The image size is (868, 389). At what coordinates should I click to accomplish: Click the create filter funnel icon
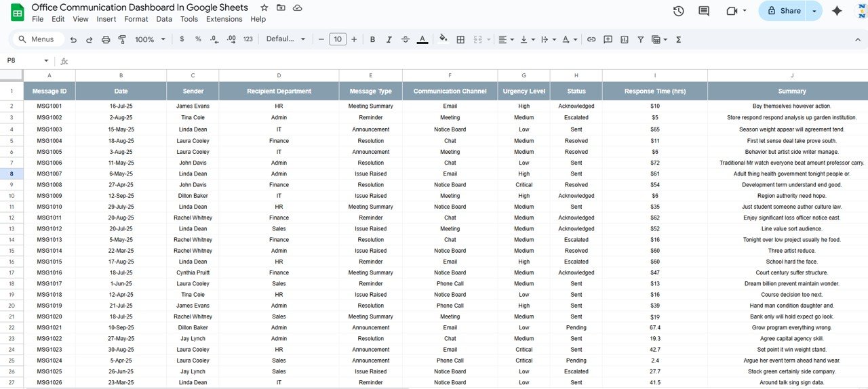pos(640,39)
